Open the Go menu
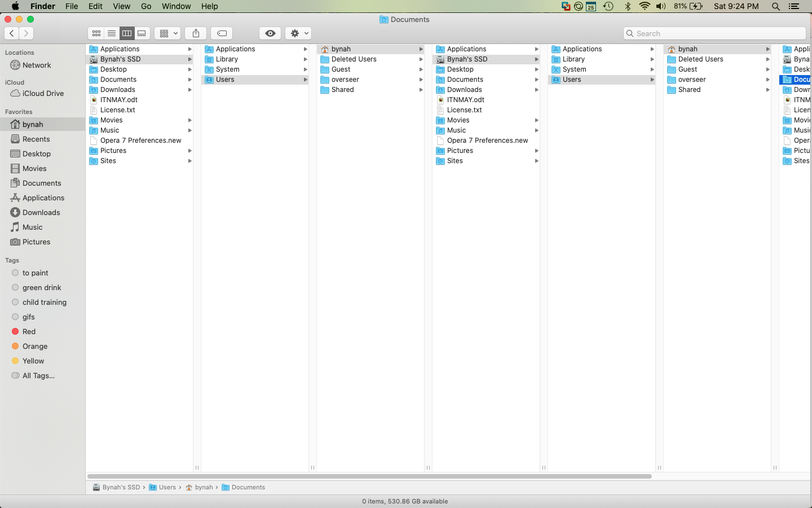Viewport: 812px width, 508px height. click(146, 6)
